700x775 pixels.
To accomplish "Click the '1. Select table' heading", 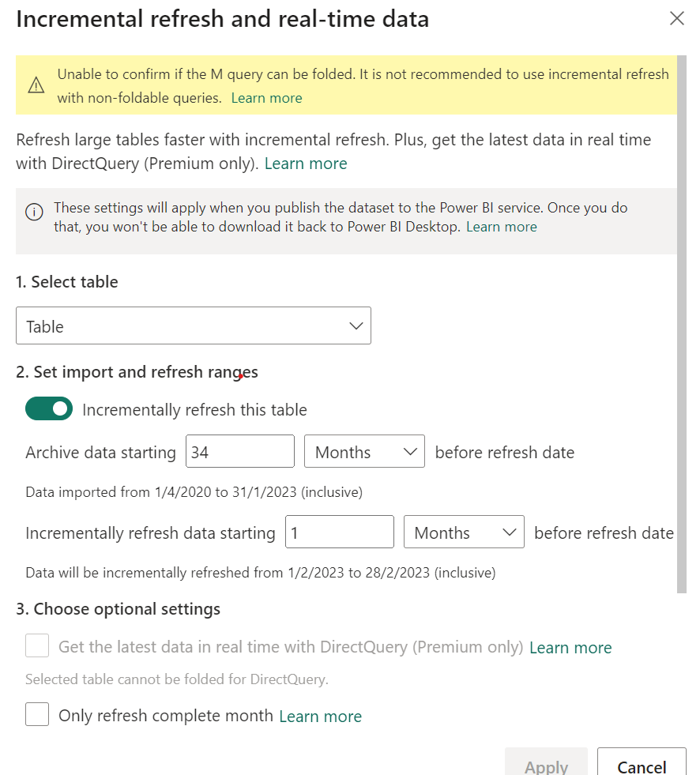I will point(66,282).
